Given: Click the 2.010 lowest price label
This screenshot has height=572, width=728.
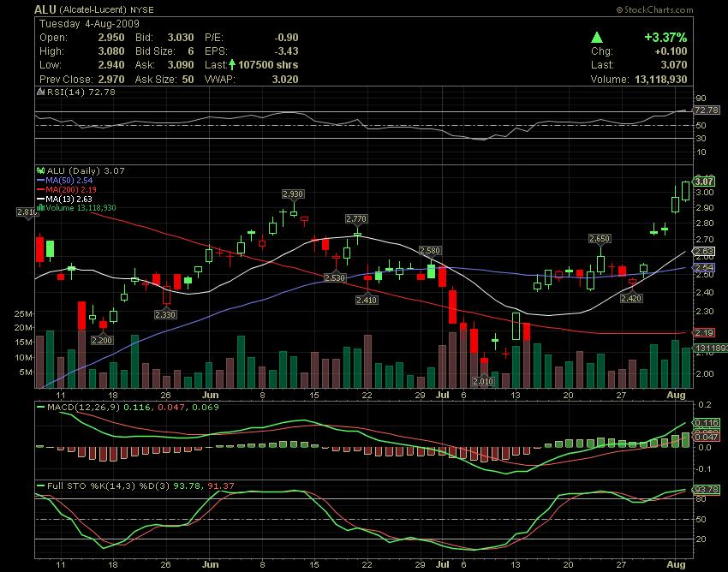Looking at the screenshot, I should tap(483, 382).
